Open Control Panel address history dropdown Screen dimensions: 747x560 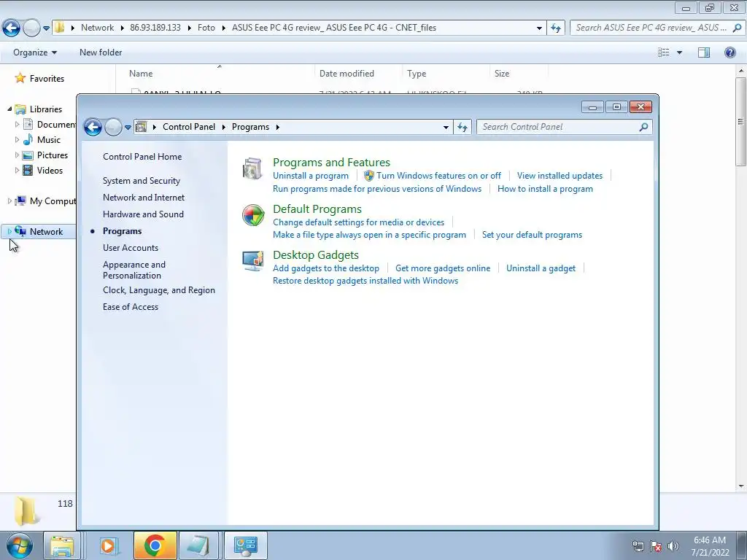point(446,127)
